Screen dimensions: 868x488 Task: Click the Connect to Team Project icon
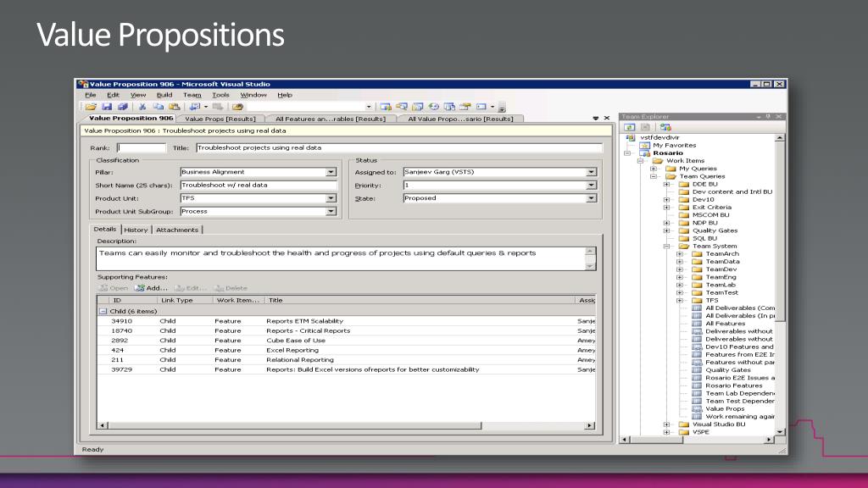pyautogui.click(x=665, y=127)
